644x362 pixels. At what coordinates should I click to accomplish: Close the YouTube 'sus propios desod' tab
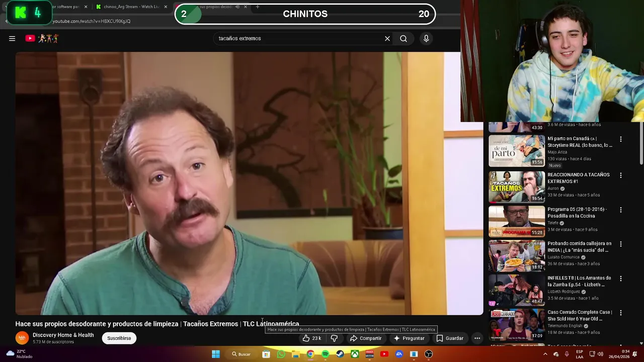[246, 7]
